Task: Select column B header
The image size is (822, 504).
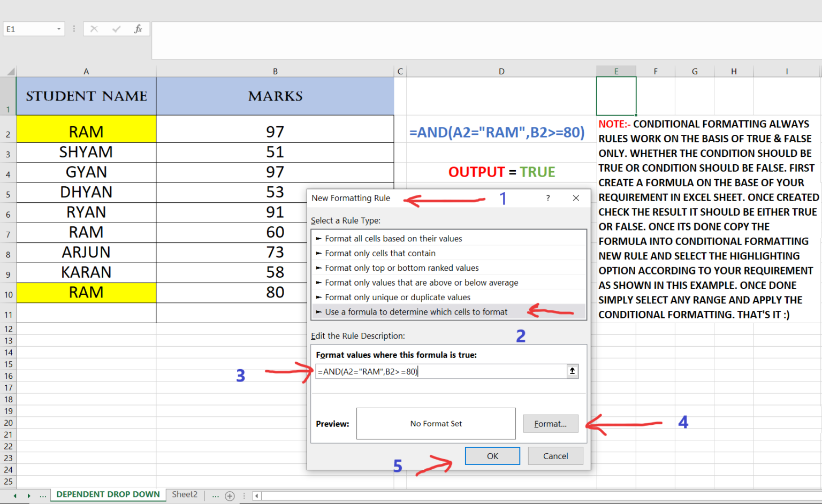Action: [x=275, y=71]
